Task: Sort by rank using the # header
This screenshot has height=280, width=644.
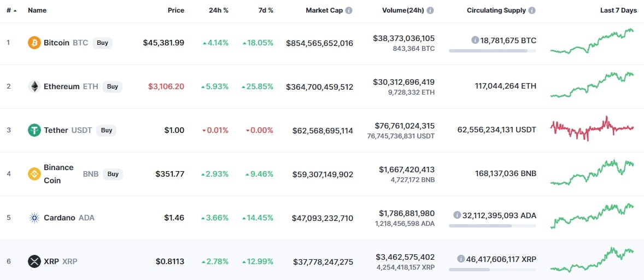Action: [11, 10]
